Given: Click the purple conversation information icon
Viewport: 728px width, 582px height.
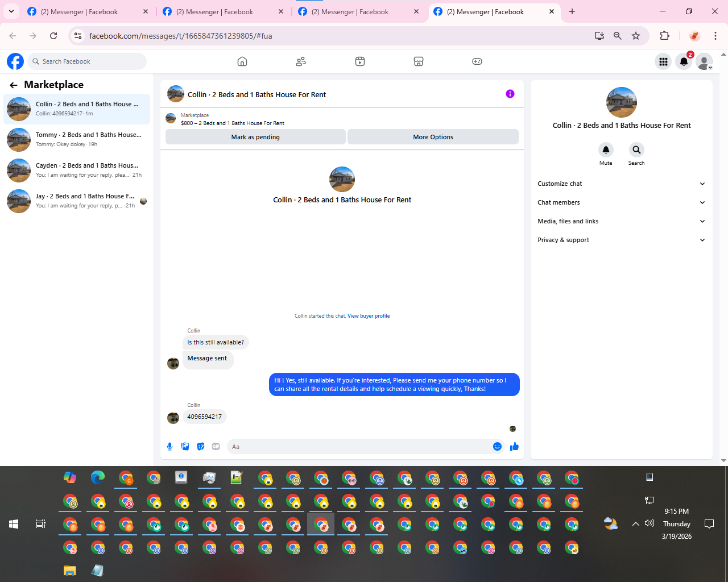Looking at the screenshot, I should coord(510,94).
